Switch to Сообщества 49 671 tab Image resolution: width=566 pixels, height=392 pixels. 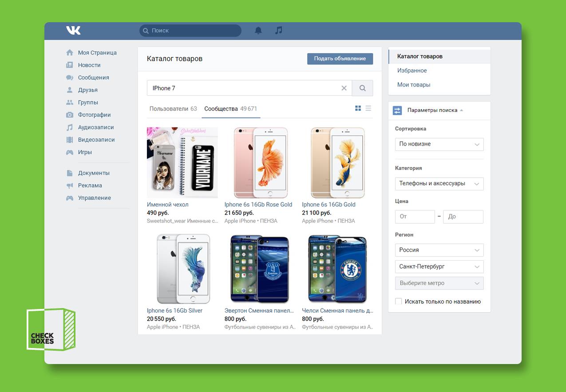point(230,108)
